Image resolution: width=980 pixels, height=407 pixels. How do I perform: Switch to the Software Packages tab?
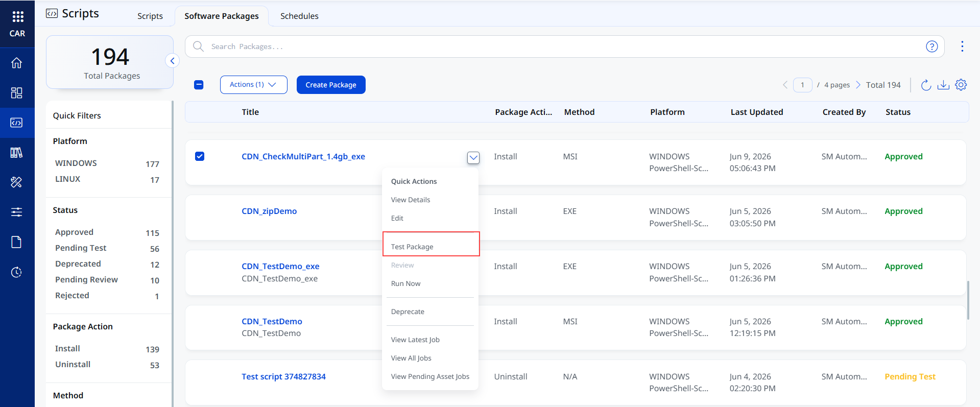coord(222,16)
